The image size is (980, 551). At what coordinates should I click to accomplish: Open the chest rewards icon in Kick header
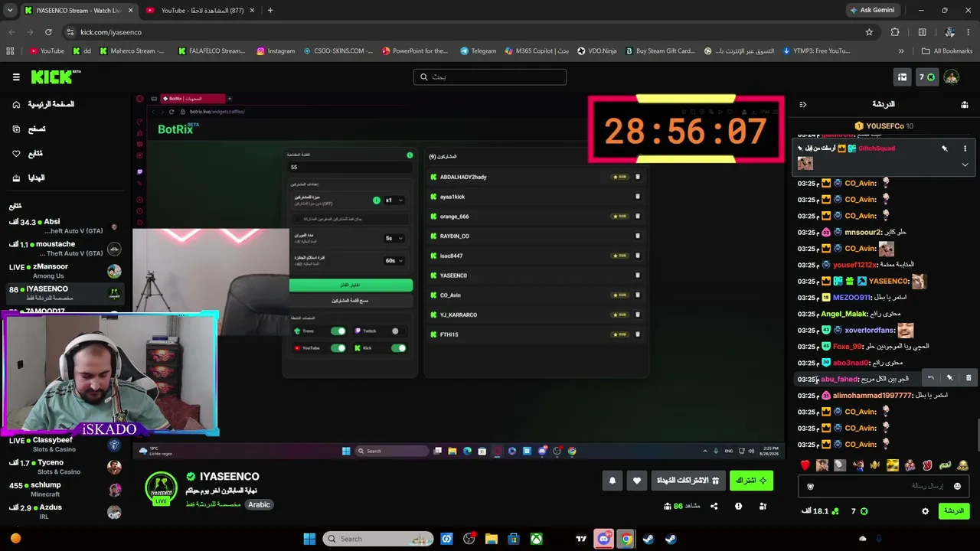902,77
